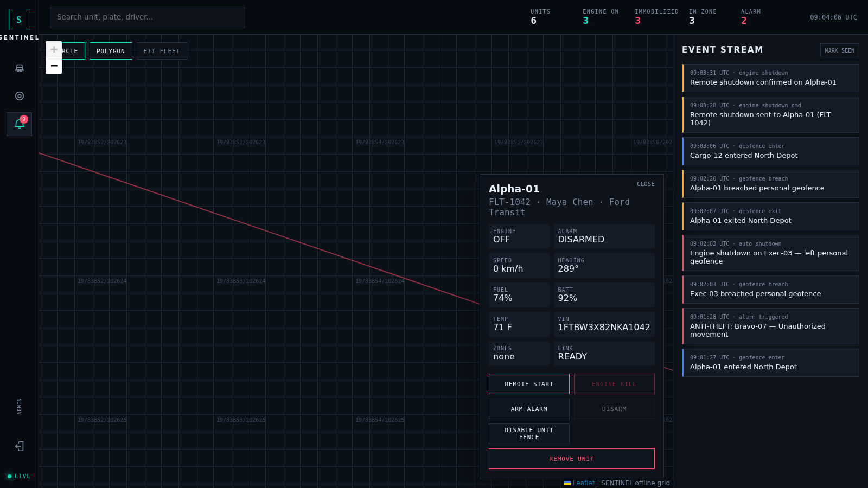The image size is (868, 488).
Task: Click the Sentinel S logo
Action: pyautogui.click(x=20, y=20)
